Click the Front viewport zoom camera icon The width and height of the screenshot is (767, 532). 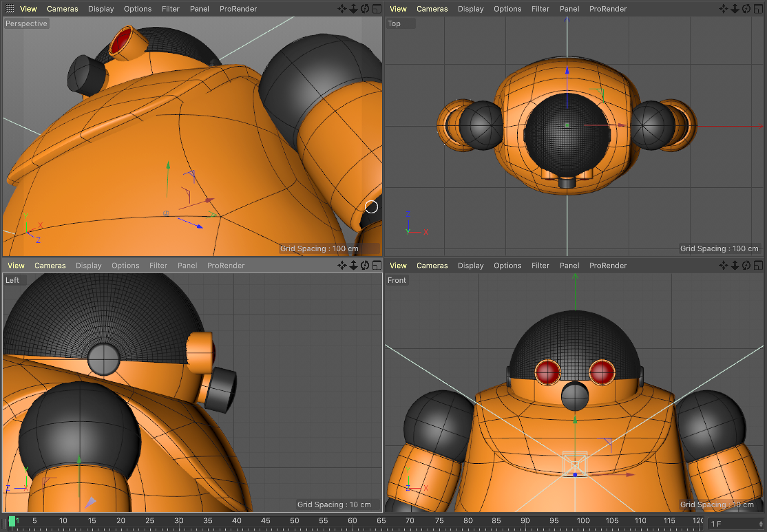click(735, 266)
